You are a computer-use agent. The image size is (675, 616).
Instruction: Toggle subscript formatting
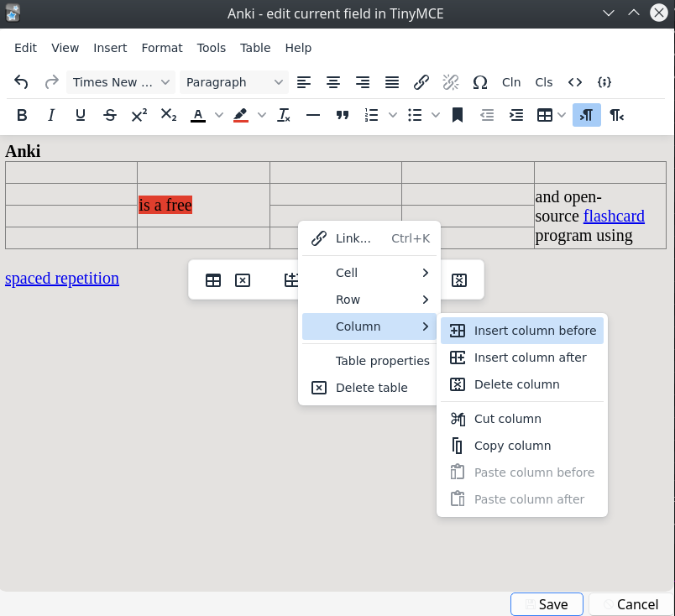tap(168, 115)
